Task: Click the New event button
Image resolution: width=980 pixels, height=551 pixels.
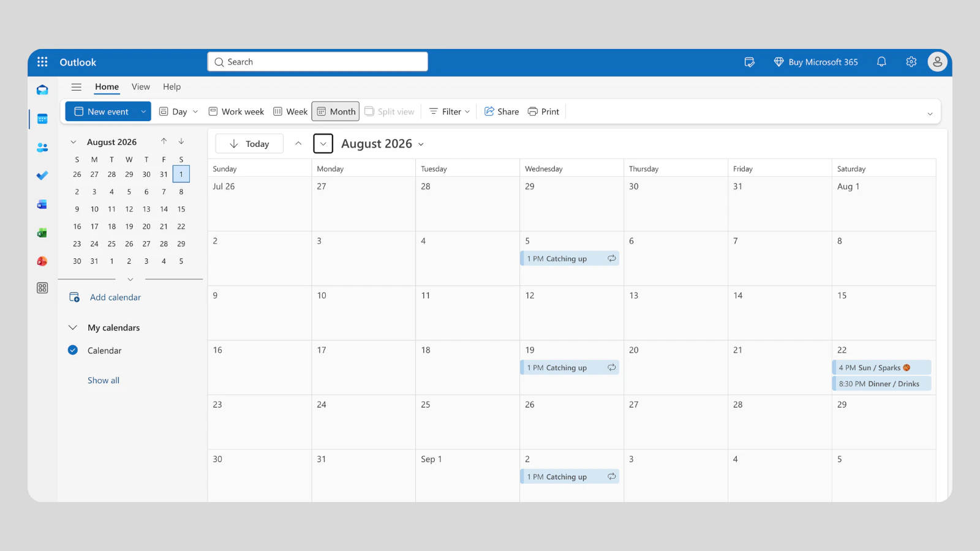Action: [101, 111]
